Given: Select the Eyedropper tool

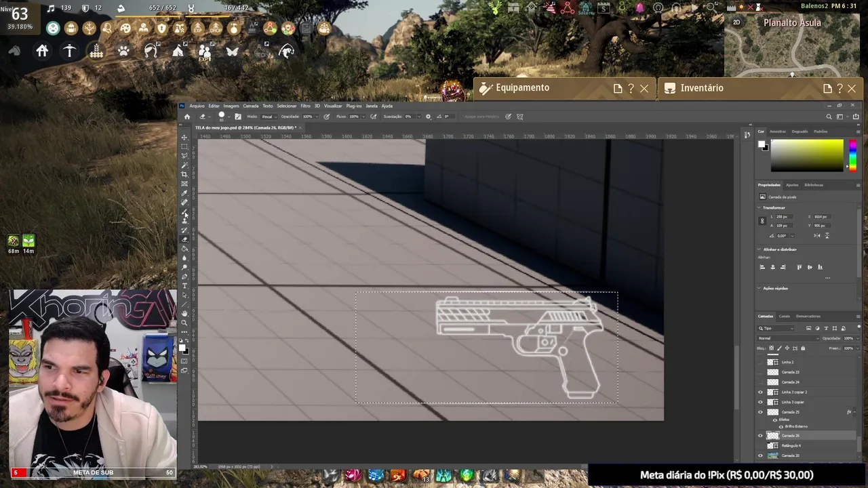Looking at the screenshot, I should pyautogui.click(x=184, y=193).
